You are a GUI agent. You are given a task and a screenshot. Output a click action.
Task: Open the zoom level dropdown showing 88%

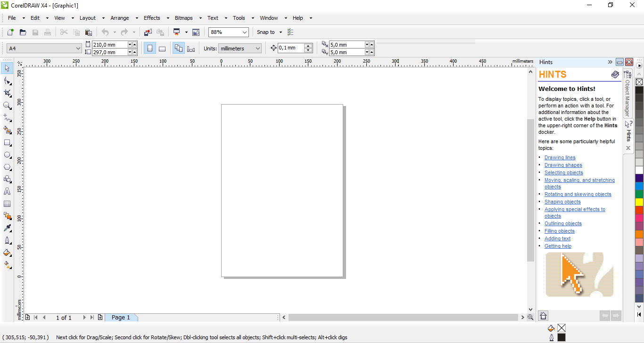[x=244, y=32]
